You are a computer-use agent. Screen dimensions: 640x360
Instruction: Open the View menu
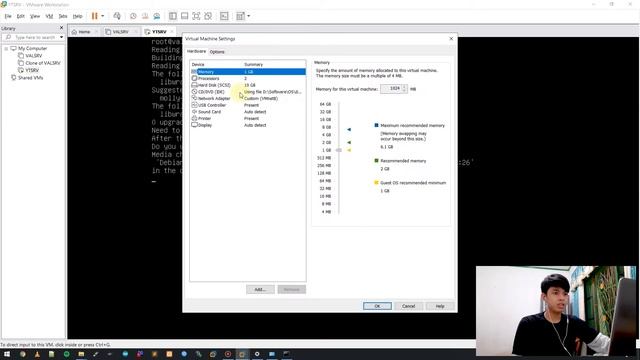[x=35, y=16]
